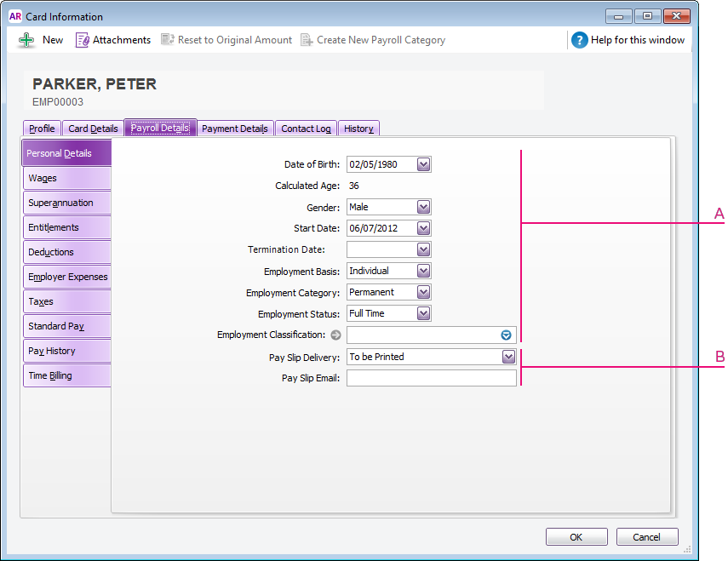
Task: Click the AR application icon in title bar
Action: (x=15, y=16)
